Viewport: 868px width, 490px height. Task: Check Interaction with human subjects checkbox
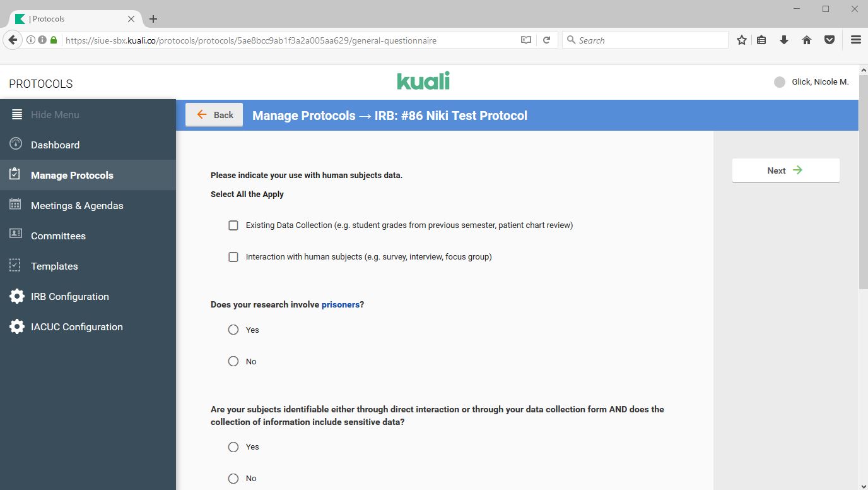[x=233, y=257]
